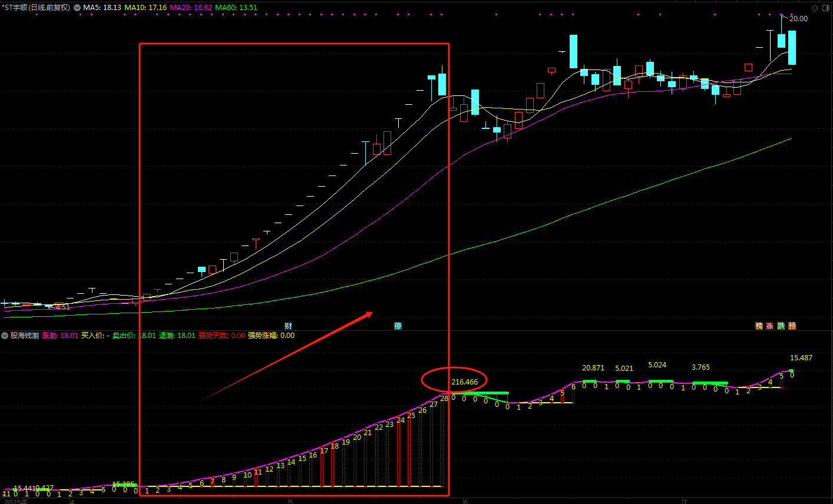
Task: Click the 预 marker icon
Action: tap(792, 326)
